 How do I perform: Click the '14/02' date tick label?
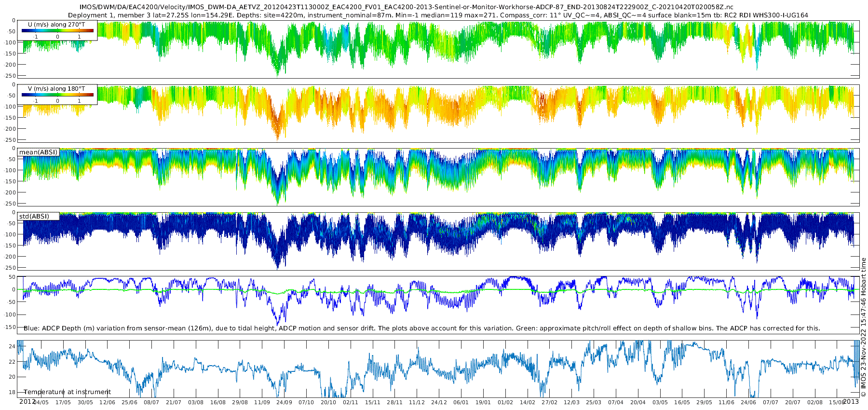(x=528, y=402)
